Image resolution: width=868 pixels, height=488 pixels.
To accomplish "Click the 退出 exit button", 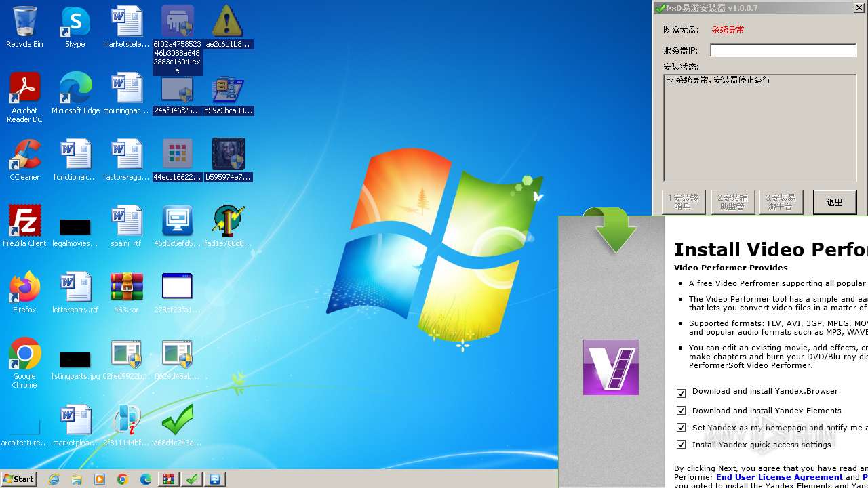I will pos(834,202).
